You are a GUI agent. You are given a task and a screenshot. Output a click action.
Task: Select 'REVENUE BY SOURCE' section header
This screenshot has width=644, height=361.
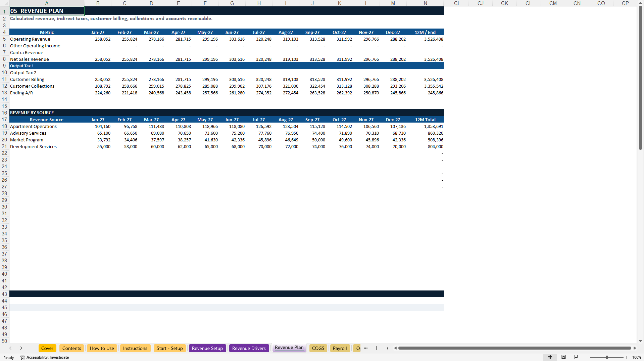click(47, 112)
